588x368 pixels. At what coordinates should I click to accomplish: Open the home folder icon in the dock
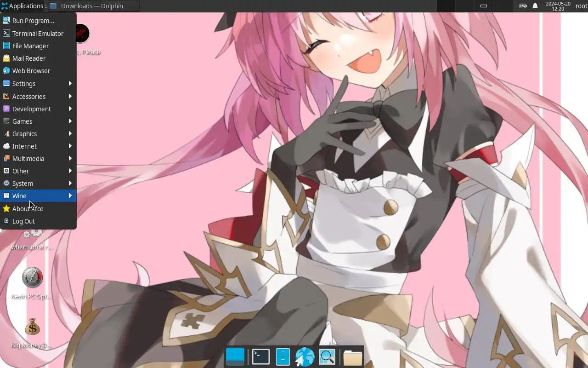tap(352, 357)
